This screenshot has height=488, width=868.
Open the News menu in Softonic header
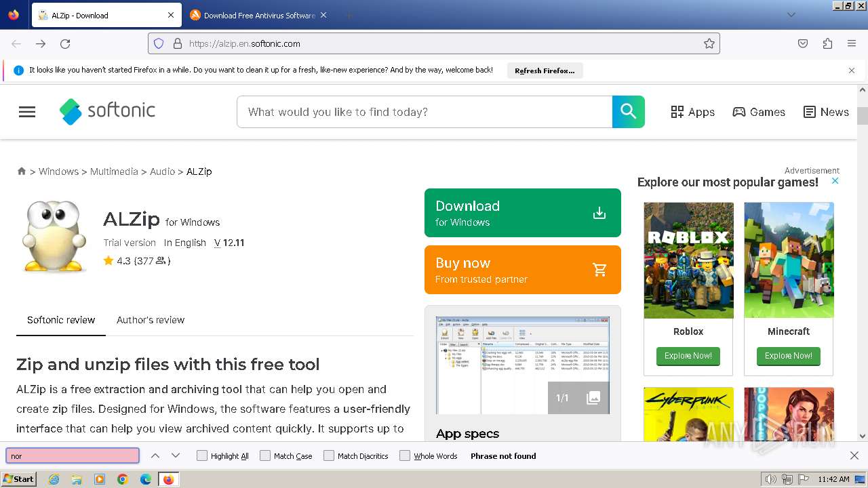pyautogui.click(x=826, y=112)
